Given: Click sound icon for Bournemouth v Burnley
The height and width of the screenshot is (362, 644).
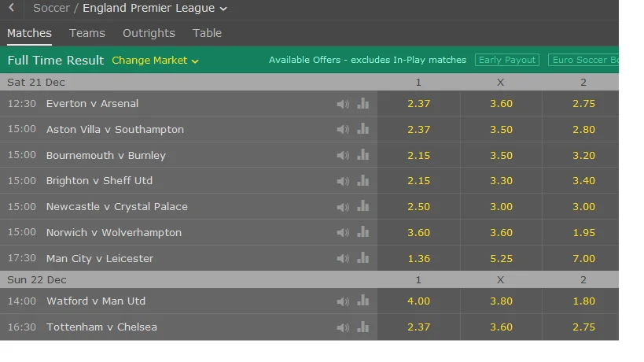Looking at the screenshot, I should tap(343, 156).
